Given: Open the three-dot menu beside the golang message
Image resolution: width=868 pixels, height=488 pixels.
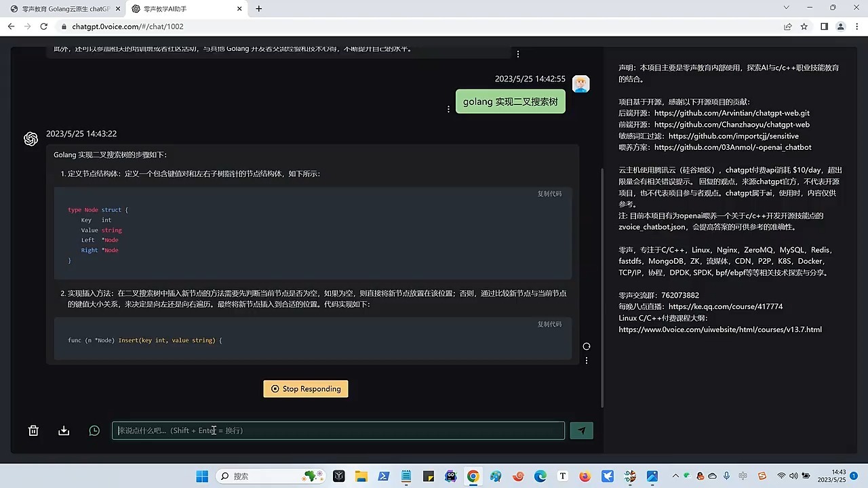Looking at the screenshot, I should pos(448,108).
